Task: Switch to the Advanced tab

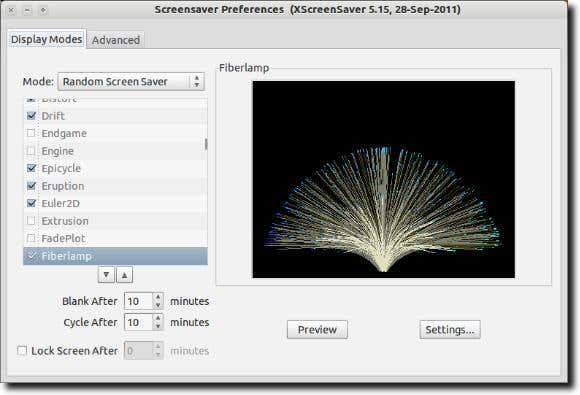Action: 116,40
